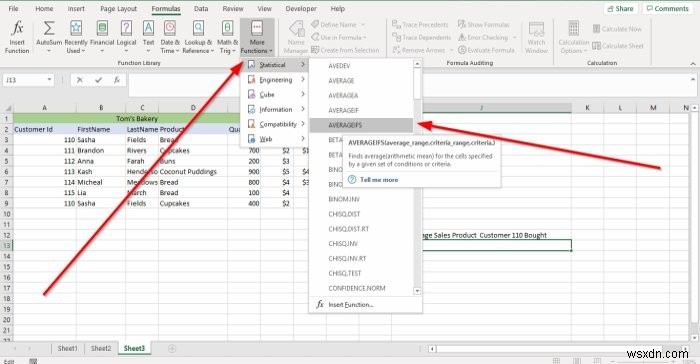700x364 pixels.
Task: Expand the Cube submenu
Action: (x=275, y=94)
